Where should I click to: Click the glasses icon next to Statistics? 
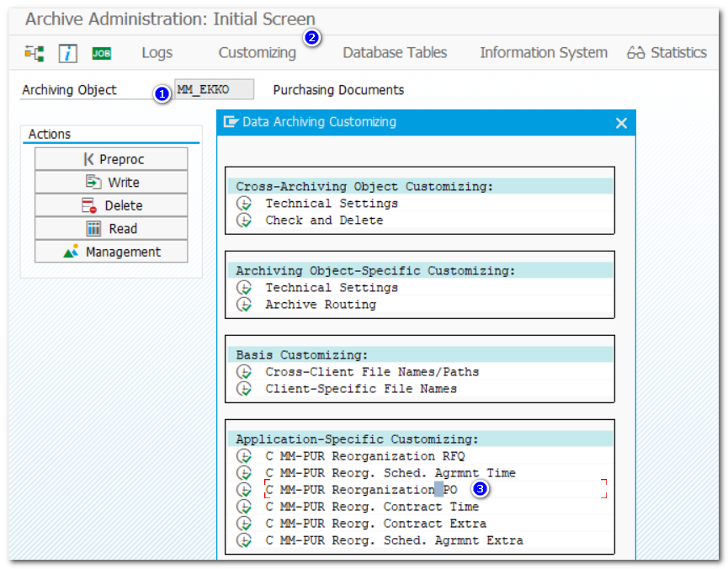coord(638,52)
